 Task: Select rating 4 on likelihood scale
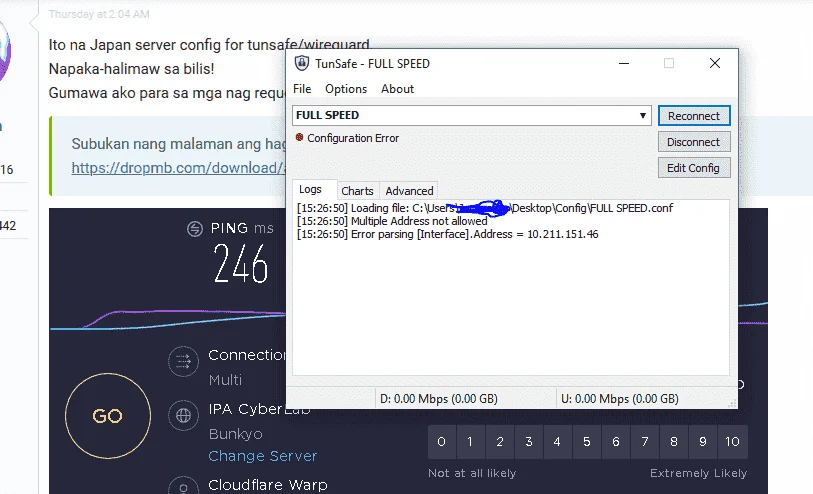point(557,442)
